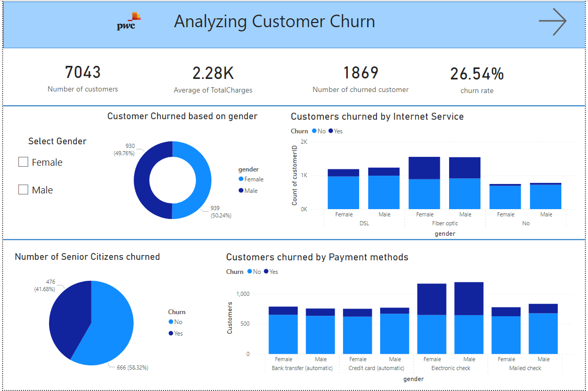Image resolution: width=588 pixels, height=391 pixels.
Task: Click the 'No' legend marker in Senior Citizens pie legend
Action: click(x=171, y=321)
